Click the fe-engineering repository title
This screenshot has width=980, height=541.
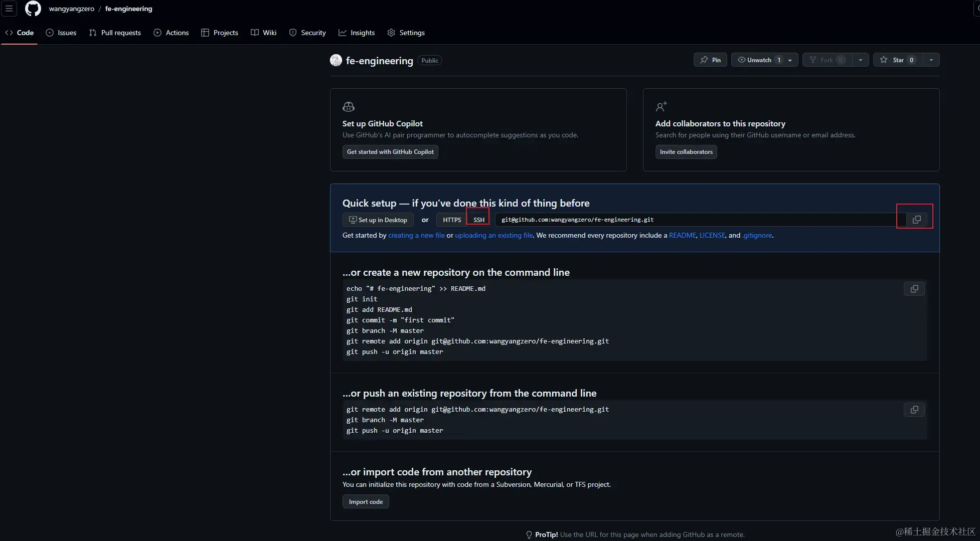point(380,61)
